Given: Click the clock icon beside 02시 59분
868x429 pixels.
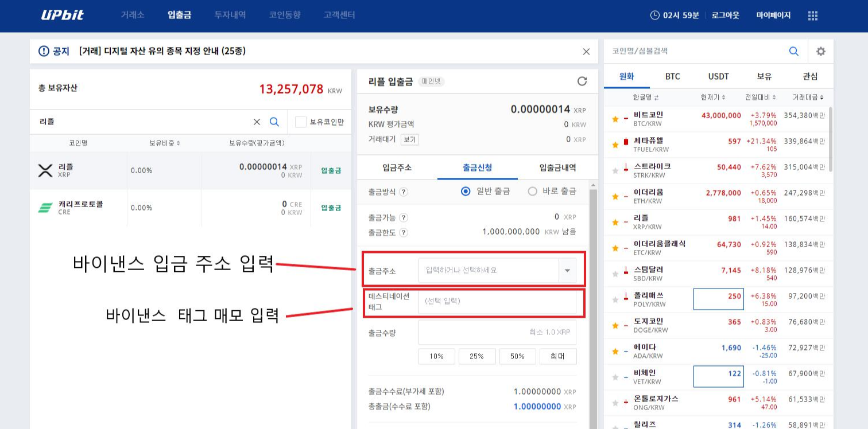Looking at the screenshot, I should click(x=654, y=15).
